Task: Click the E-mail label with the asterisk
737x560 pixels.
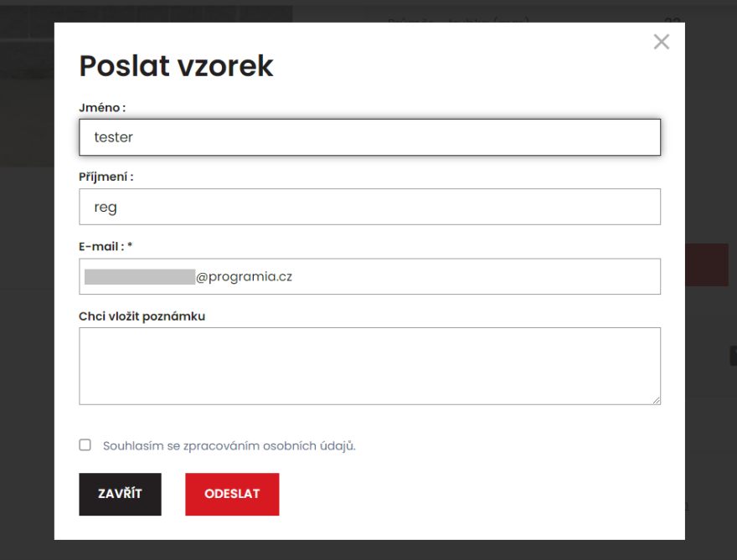Action: point(106,247)
